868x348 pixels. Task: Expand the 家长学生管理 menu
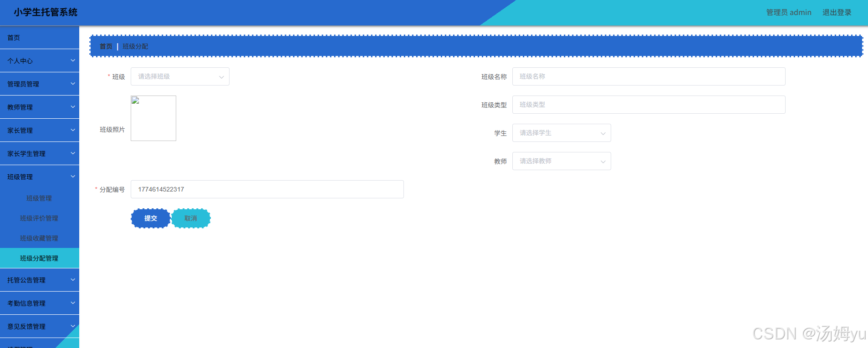(40, 153)
